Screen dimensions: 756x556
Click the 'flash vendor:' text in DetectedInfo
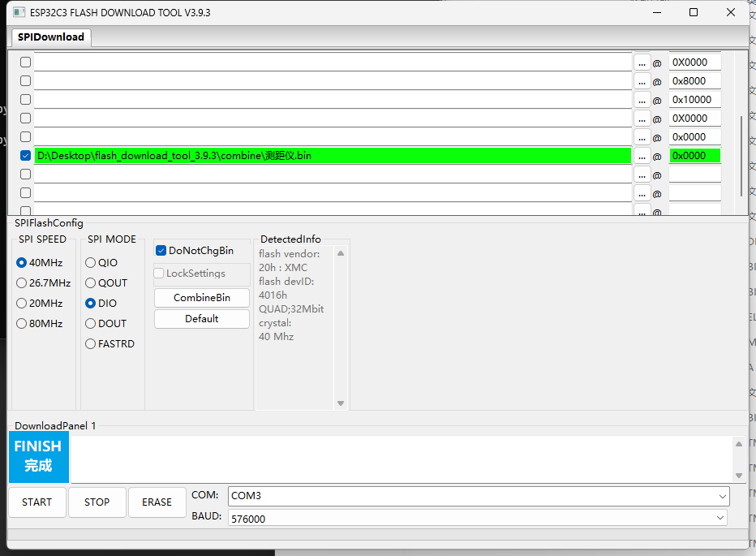point(289,254)
